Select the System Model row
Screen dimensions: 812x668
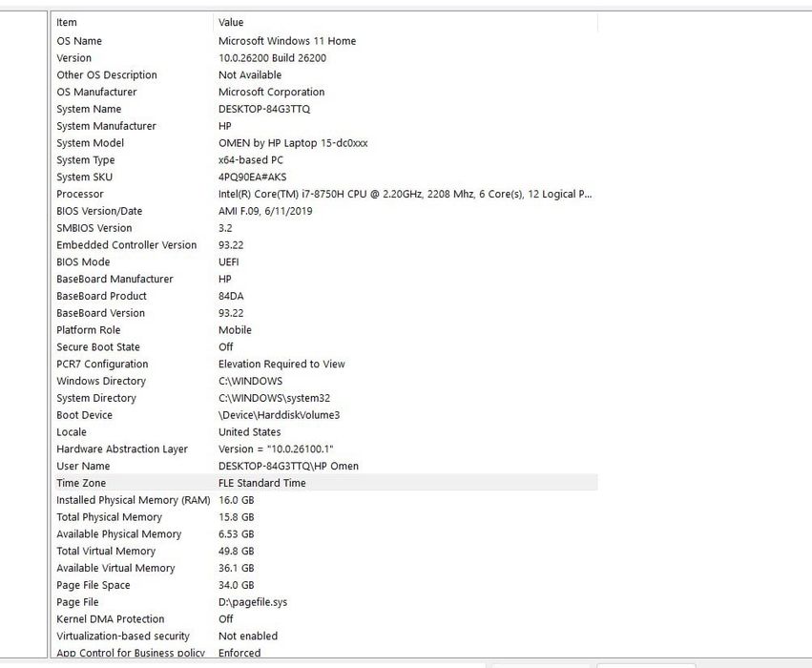coord(90,143)
